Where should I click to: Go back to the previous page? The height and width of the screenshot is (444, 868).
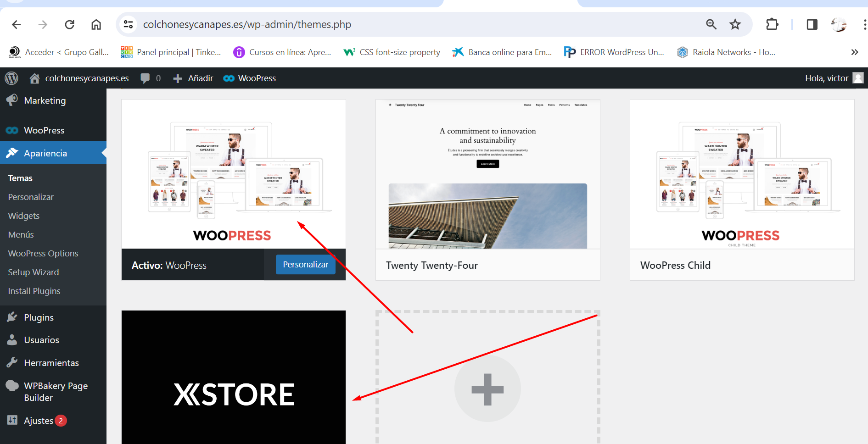click(17, 25)
